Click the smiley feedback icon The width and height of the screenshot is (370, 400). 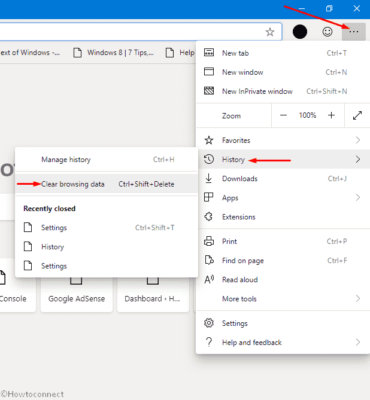pyautogui.click(x=327, y=32)
